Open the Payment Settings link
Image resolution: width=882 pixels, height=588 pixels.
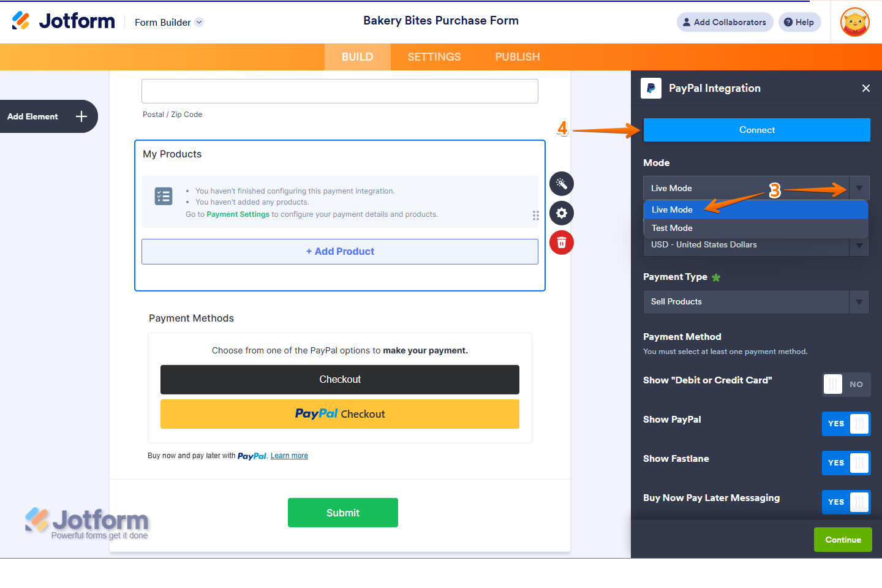(238, 214)
